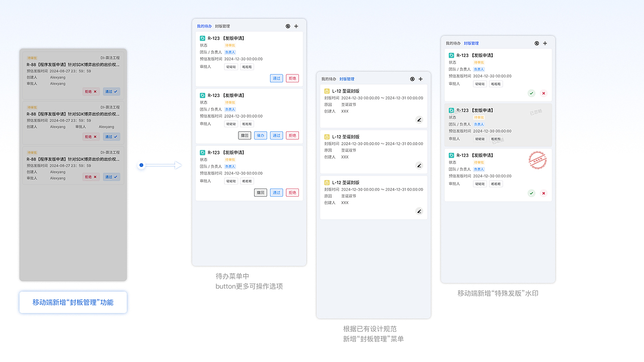Click teal tag icon of topmost card in 待办菜单 panel
Image resolution: width=644 pixels, height=362 pixels.
(x=202, y=38)
